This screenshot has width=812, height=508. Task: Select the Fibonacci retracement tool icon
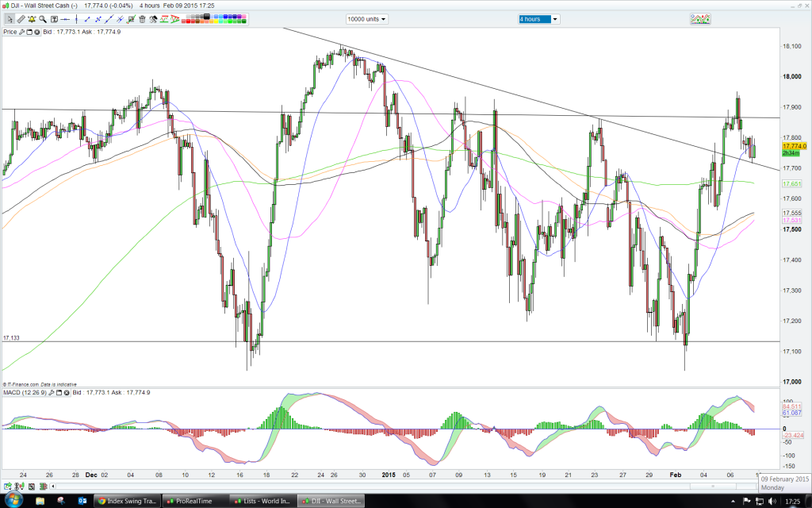pos(164,19)
